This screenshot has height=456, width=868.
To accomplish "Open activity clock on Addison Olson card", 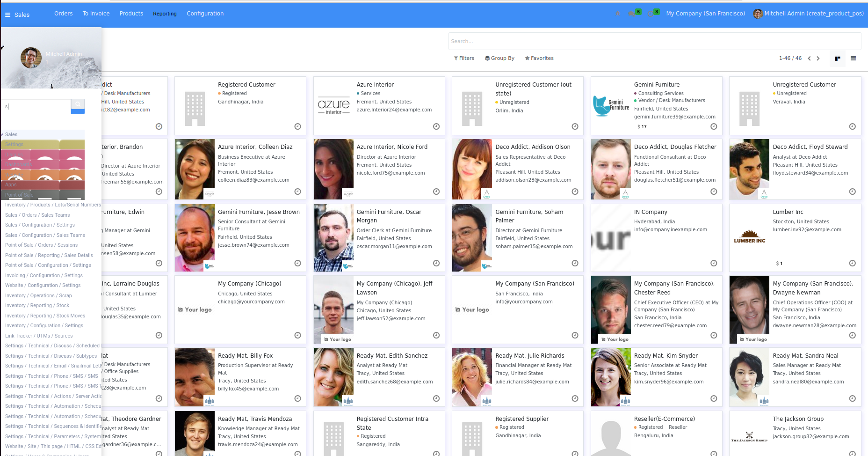I will coord(575,191).
